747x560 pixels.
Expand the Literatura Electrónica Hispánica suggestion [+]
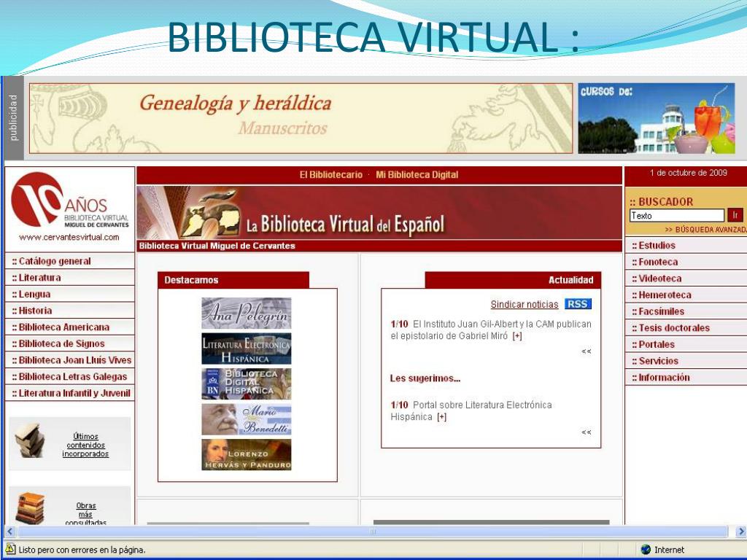(442, 417)
